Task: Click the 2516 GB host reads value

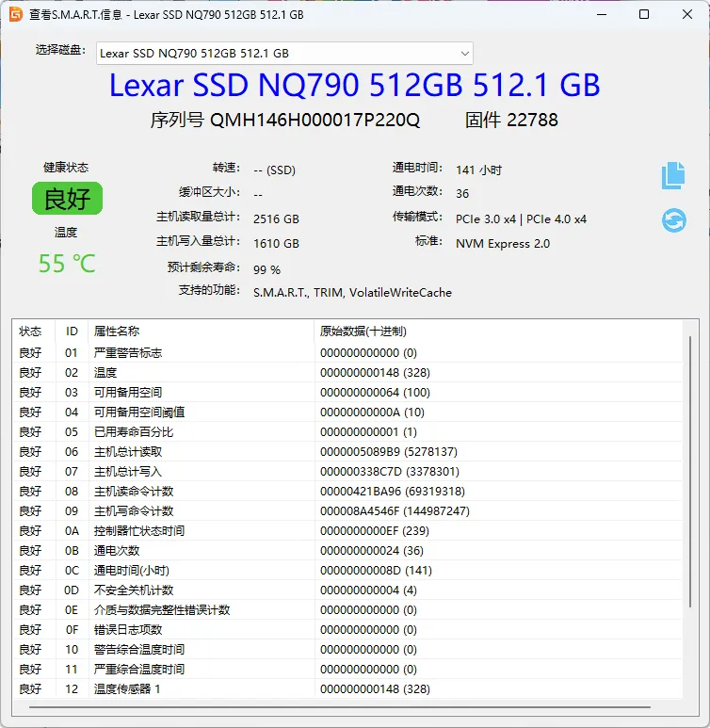Action: point(276,219)
